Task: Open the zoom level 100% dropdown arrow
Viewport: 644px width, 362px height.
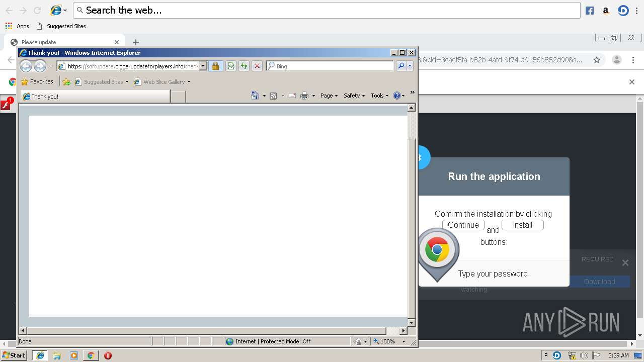Action: pos(404,341)
